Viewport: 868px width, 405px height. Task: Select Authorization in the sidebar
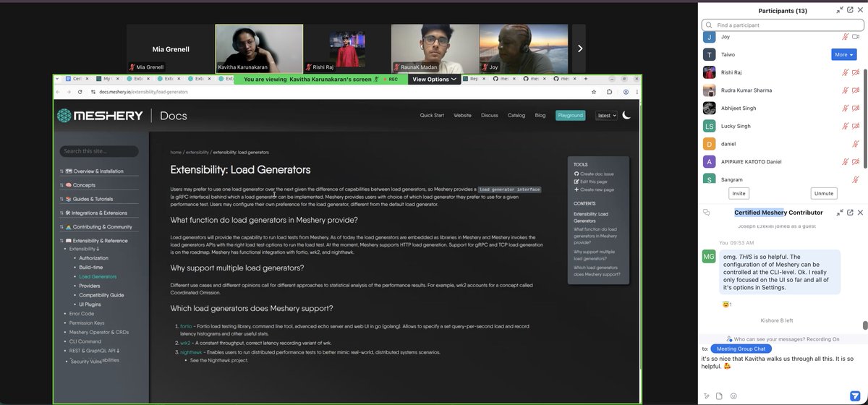pos(93,257)
